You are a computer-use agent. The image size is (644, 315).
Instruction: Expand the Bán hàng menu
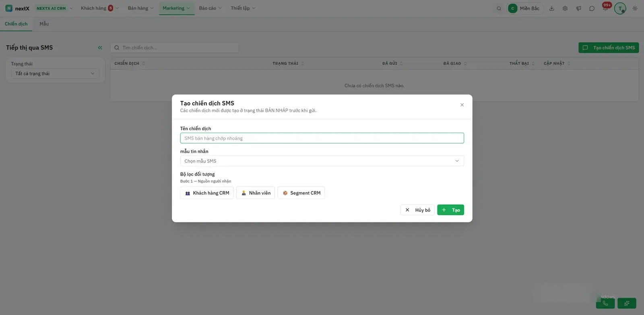[140, 8]
